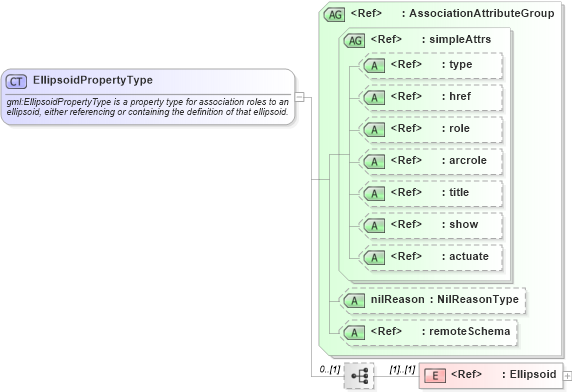
Task: Click the [1]..[1] cardinality label
Action: 402,369
